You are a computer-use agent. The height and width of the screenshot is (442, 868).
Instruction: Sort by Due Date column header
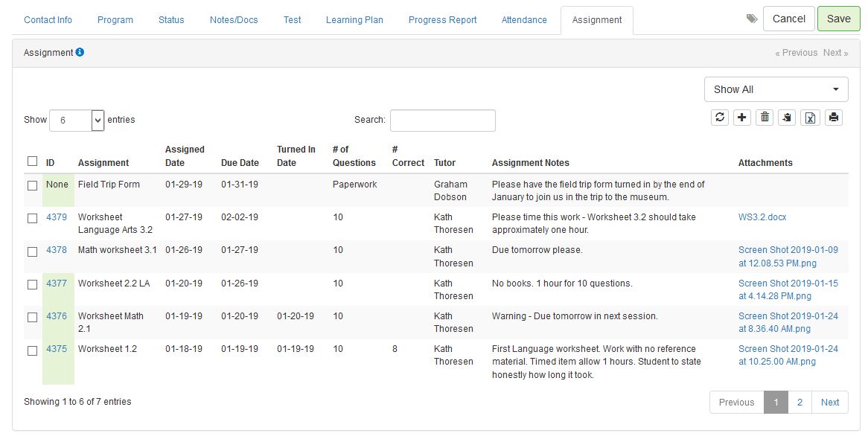pyautogui.click(x=240, y=163)
